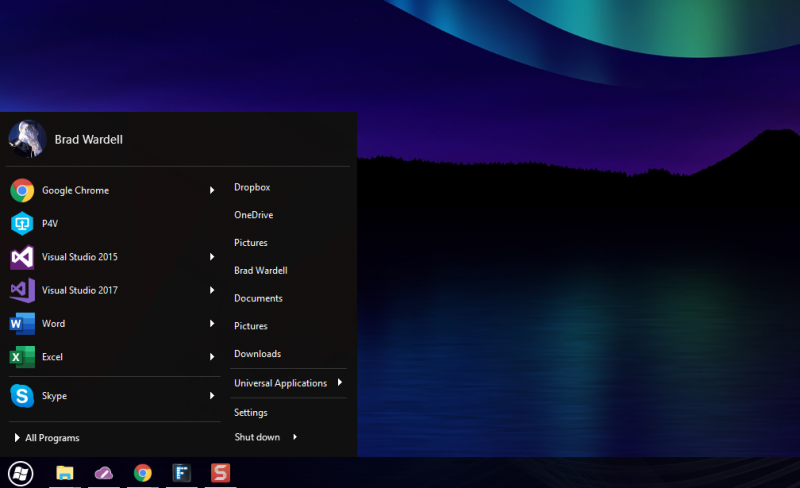Click the Windows Start button orb
800x488 pixels.
(x=20, y=473)
